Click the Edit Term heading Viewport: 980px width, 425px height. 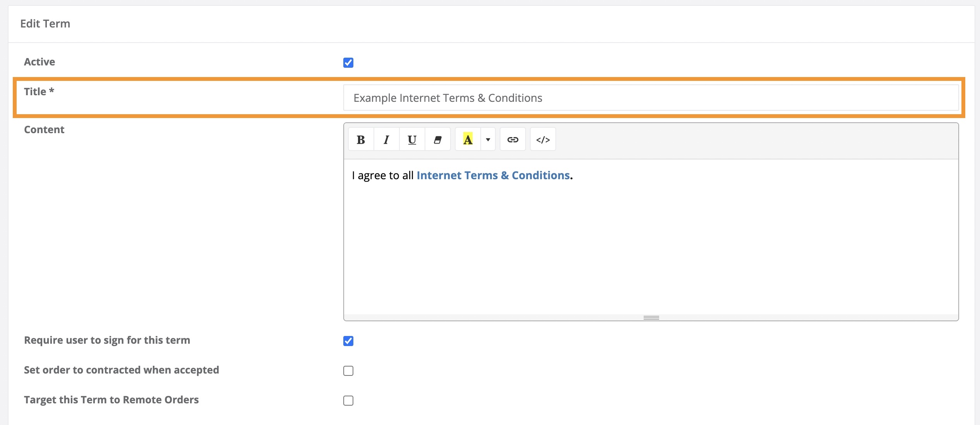tap(45, 23)
